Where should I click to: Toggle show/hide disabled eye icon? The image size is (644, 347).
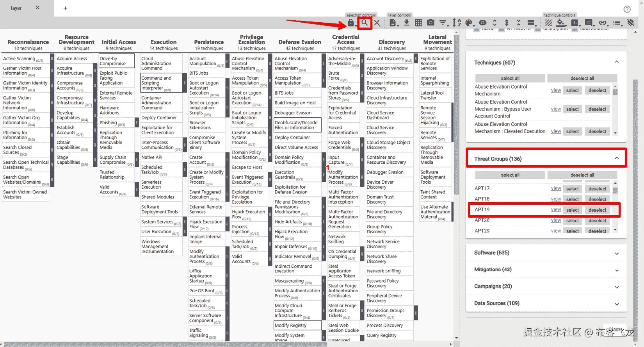[482, 23]
